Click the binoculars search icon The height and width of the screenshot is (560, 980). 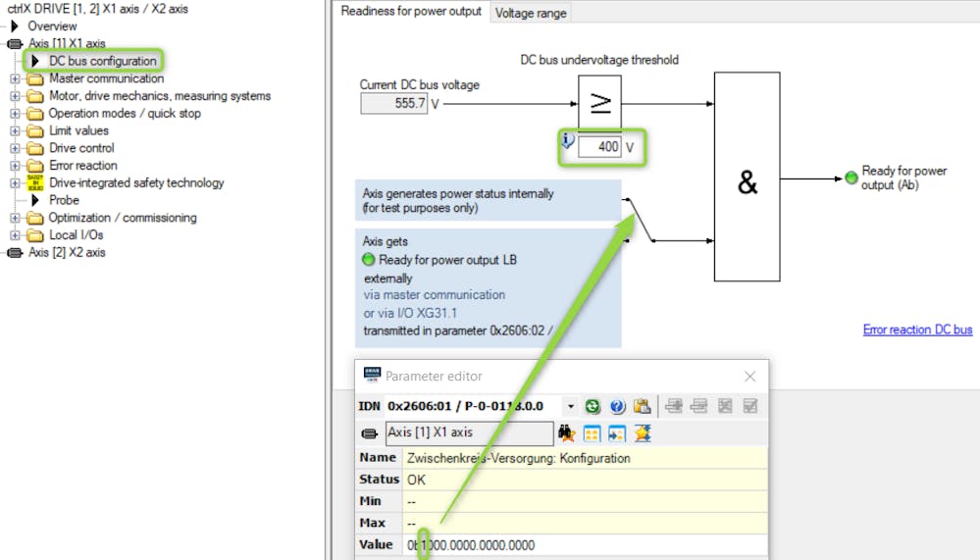coord(567,433)
